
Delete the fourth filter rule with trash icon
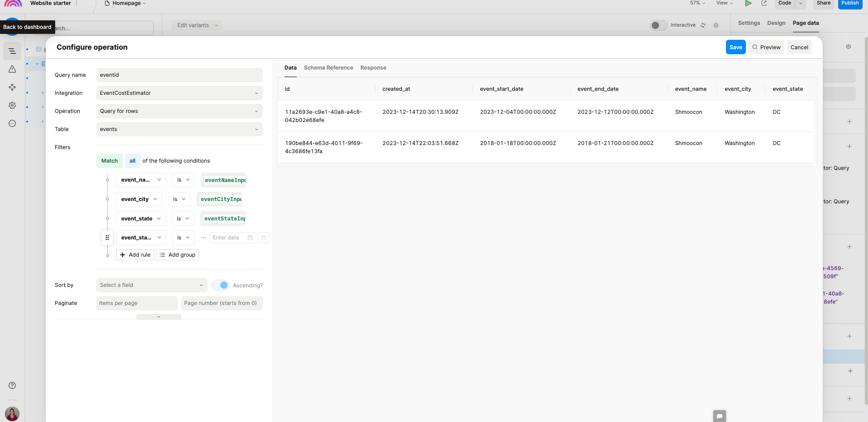click(x=264, y=238)
